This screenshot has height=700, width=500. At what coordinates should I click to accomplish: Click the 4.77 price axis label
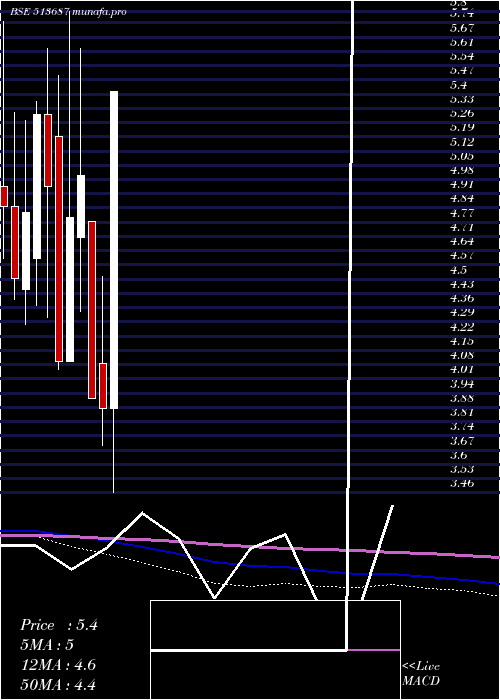coord(462,213)
